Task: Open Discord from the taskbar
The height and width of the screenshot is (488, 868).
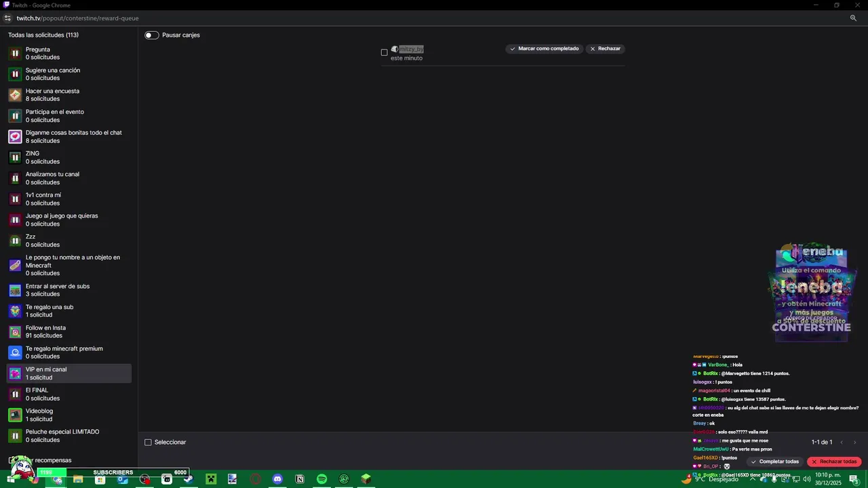Action: coord(277,479)
